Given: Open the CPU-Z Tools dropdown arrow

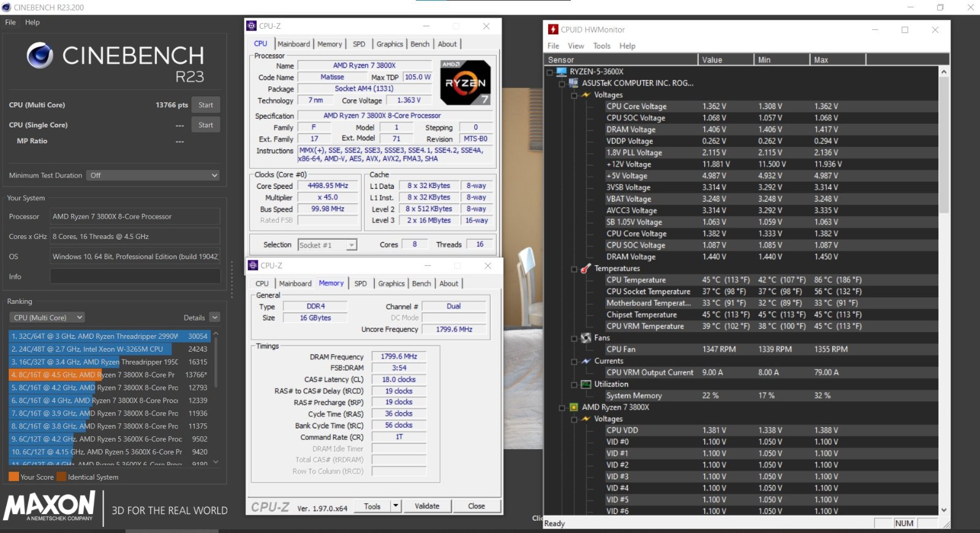Looking at the screenshot, I should pyautogui.click(x=396, y=506).
